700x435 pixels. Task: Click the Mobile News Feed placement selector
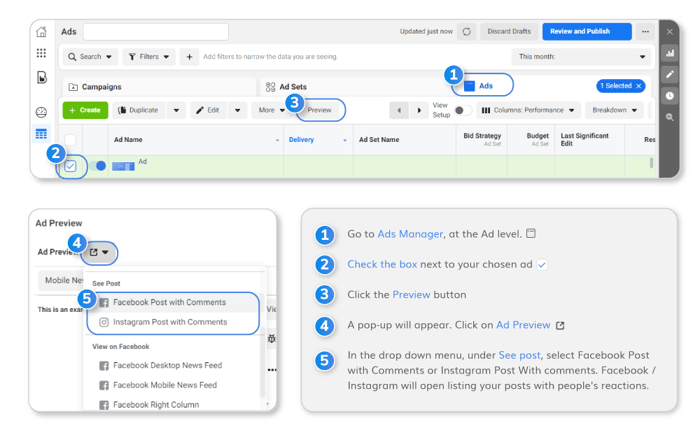click(61, 280)
